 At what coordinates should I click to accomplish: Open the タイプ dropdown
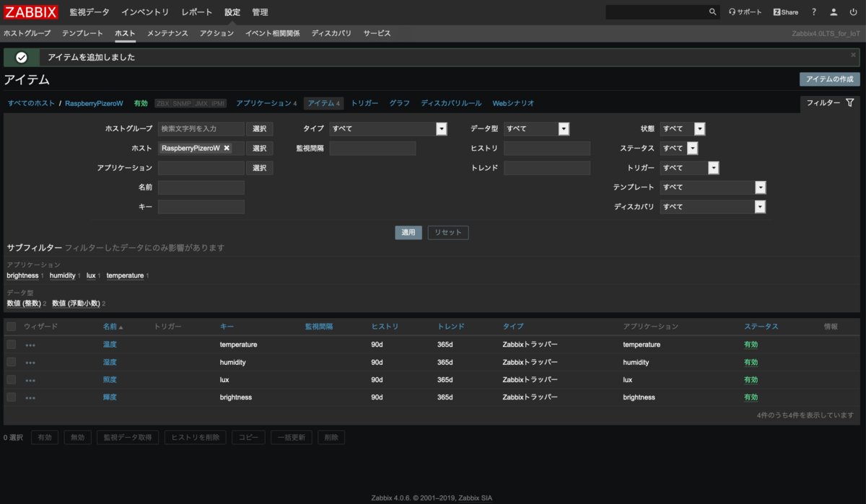(388, 129)
